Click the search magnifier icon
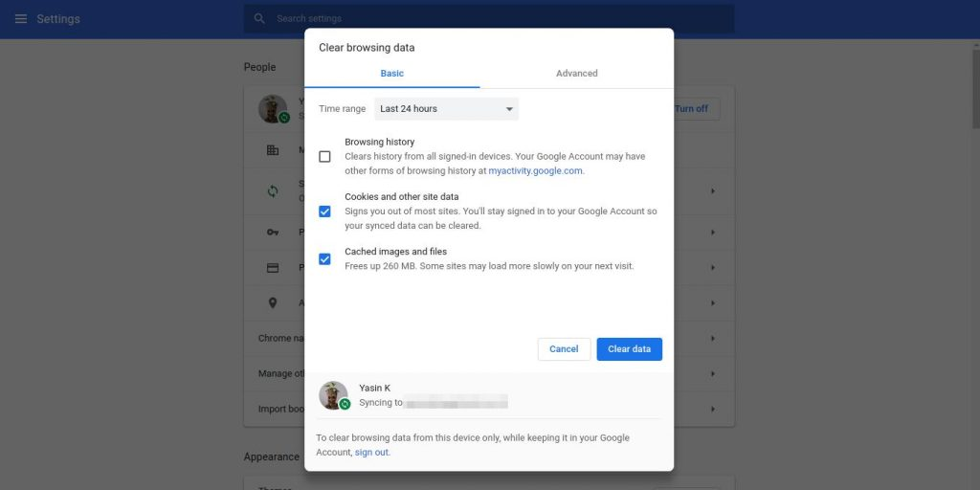The image size is (980, 490). 259,19
